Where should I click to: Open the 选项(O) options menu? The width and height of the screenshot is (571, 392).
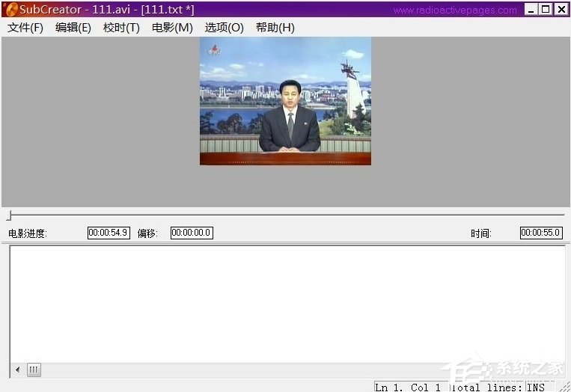[225, 28]
